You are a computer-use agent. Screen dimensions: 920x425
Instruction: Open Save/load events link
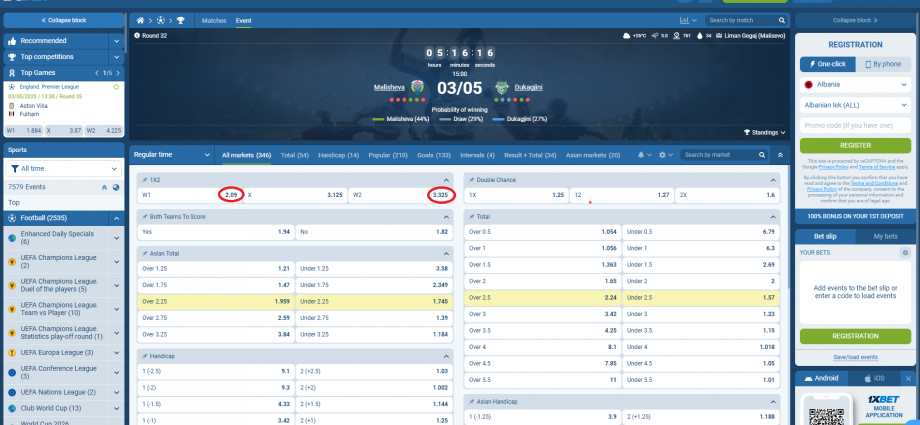tap(855, 357)
